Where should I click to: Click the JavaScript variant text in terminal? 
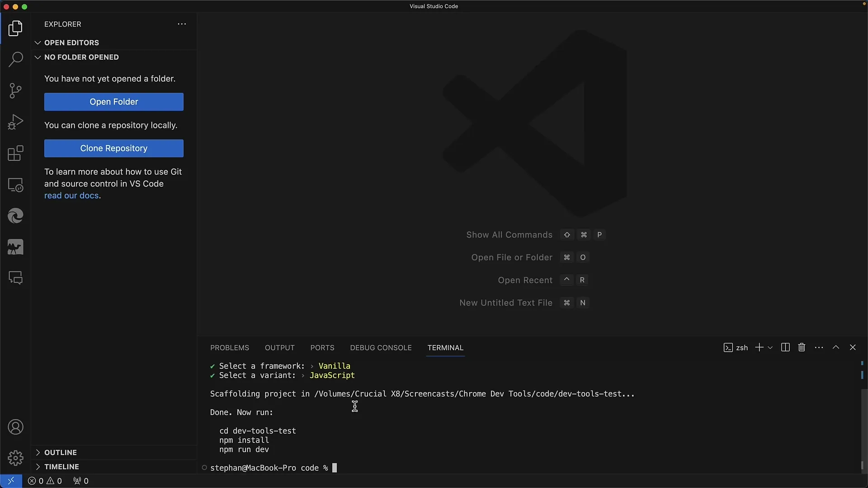332,375
